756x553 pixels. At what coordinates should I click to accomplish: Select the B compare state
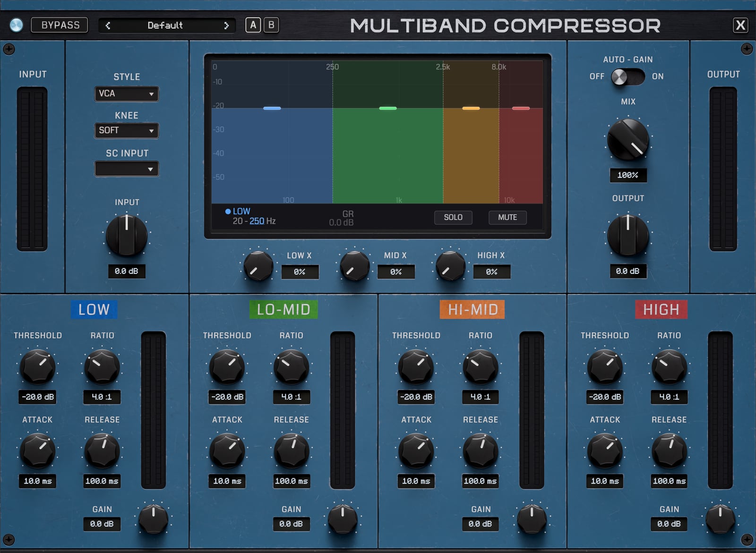pyautogui.click(x=271, y=25)
